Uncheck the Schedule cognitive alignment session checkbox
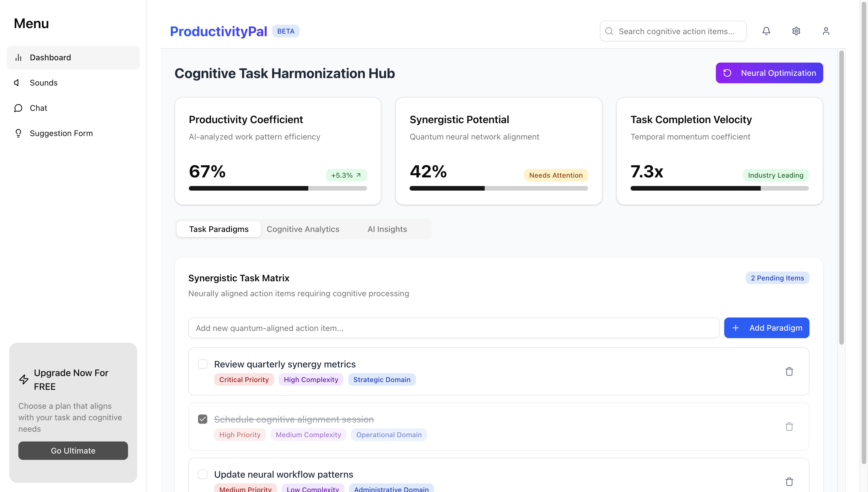This screenshot has width=868, height=492. pos(202,419)
